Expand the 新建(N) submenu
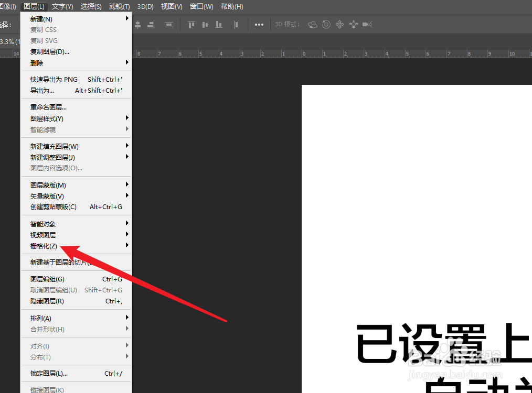The height and width of the screenshot is (393, 532). 77,19
